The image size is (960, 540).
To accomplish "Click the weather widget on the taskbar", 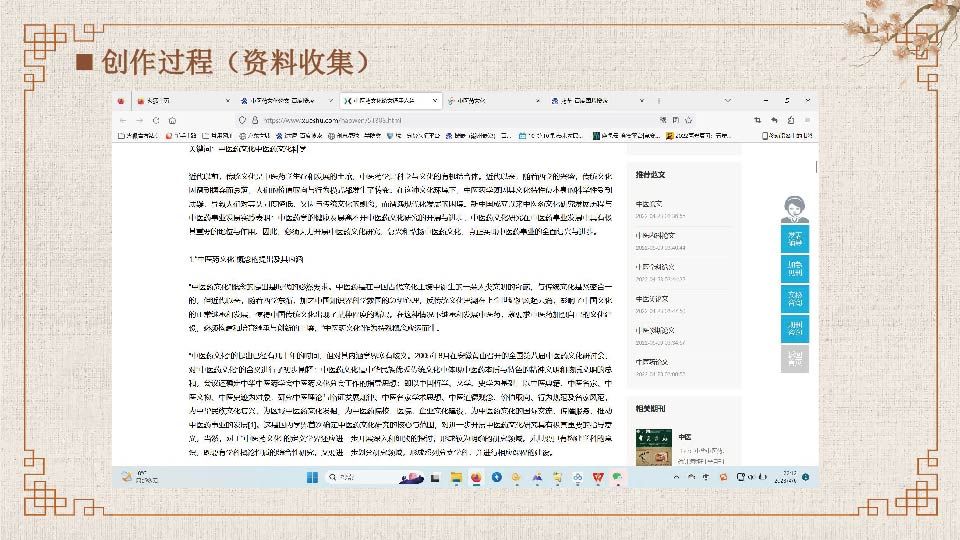I will (135, 475).
